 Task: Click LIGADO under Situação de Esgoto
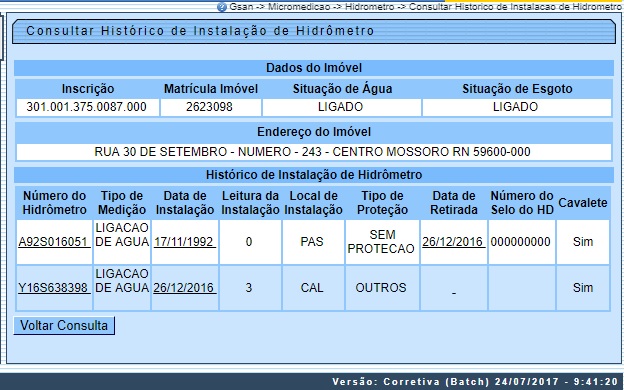(516, 107)
